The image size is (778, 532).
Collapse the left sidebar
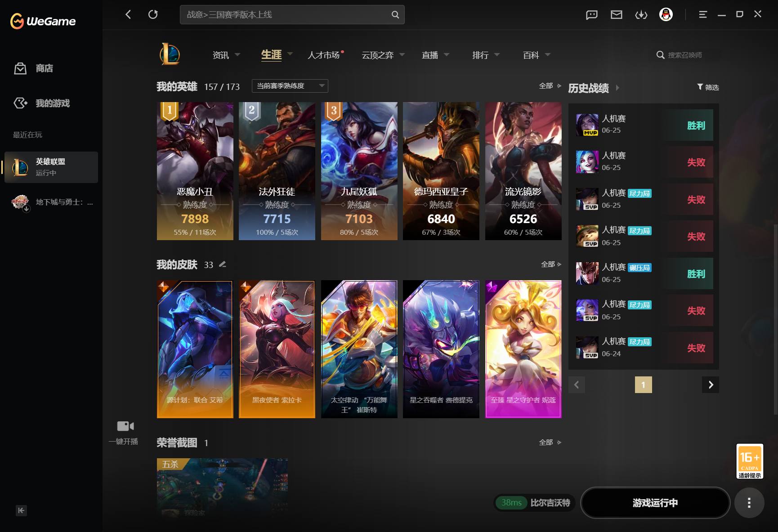pyautogui.click(x=21, y=510)
